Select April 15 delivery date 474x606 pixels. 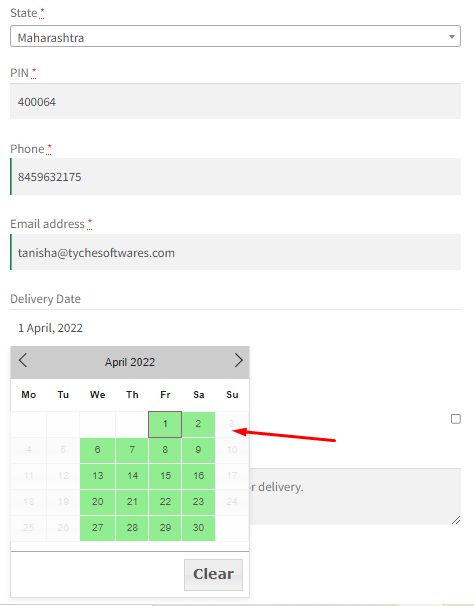coord(165,476)
